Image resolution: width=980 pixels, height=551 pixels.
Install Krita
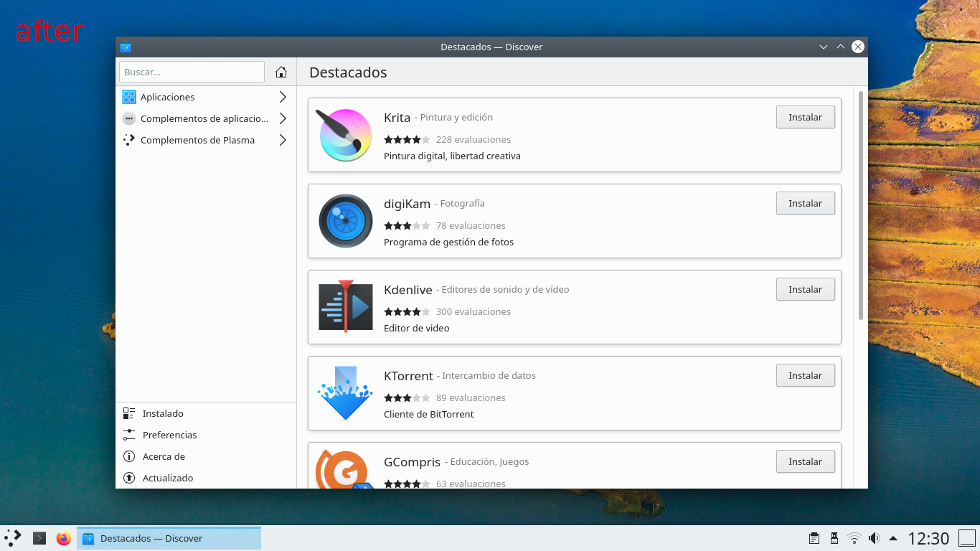805,117
